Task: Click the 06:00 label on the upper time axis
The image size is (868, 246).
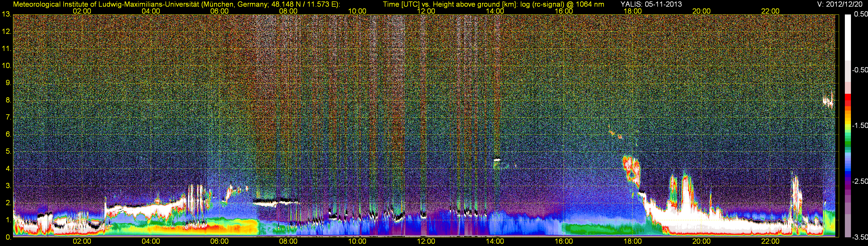Action: pos(219,11)
